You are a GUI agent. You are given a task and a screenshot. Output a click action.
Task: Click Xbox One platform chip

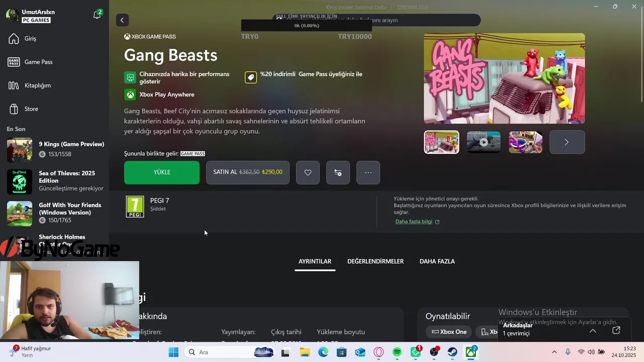(x=449, y=332)
